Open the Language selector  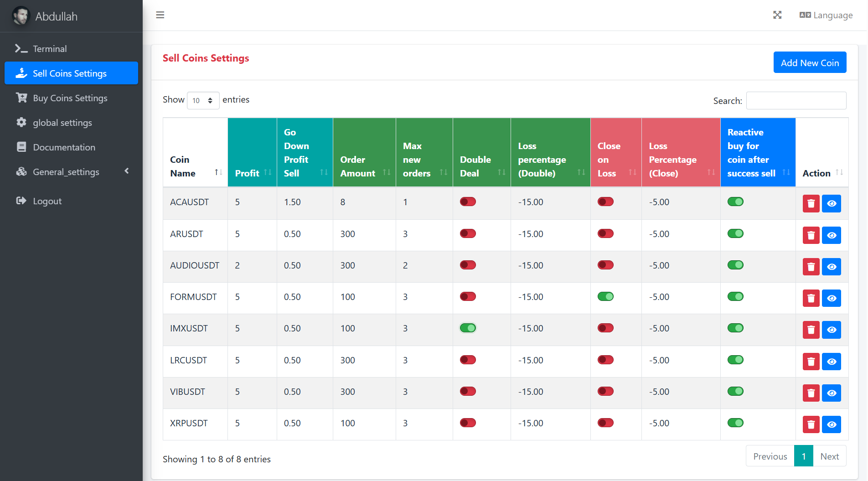click(826, 15)
